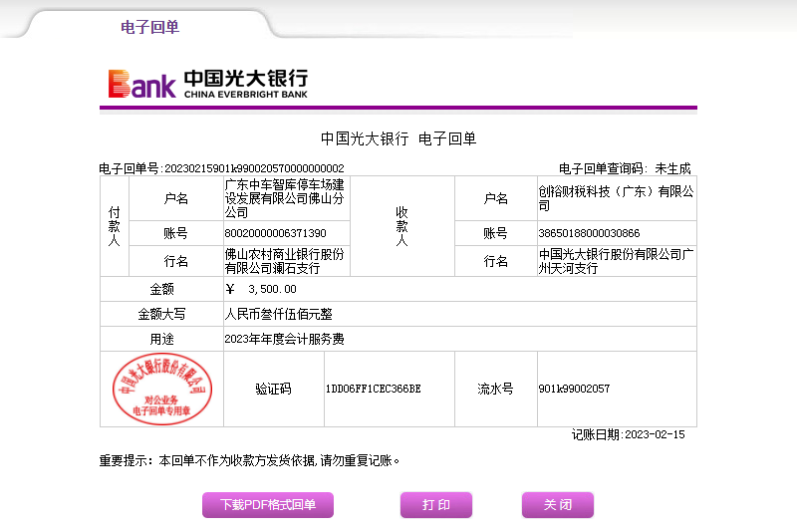
Task: Click the China Everbright Bank logo
Action: 208,84
